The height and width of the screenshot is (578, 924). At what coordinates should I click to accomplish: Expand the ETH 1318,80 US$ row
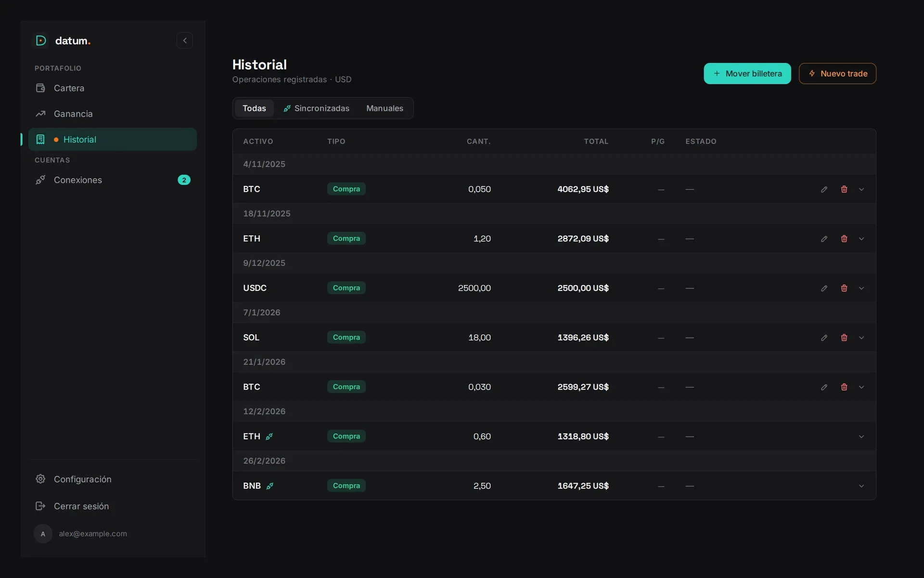pos(861,436)
